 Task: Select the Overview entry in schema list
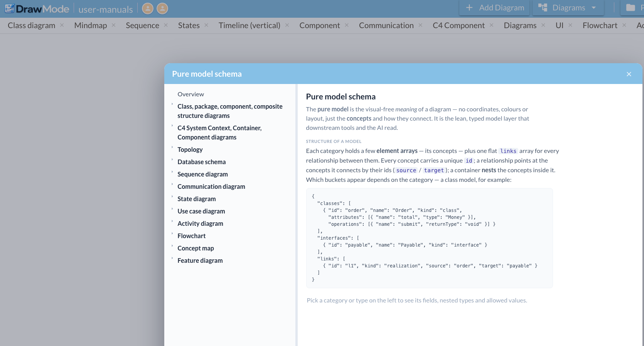point(191,94)
